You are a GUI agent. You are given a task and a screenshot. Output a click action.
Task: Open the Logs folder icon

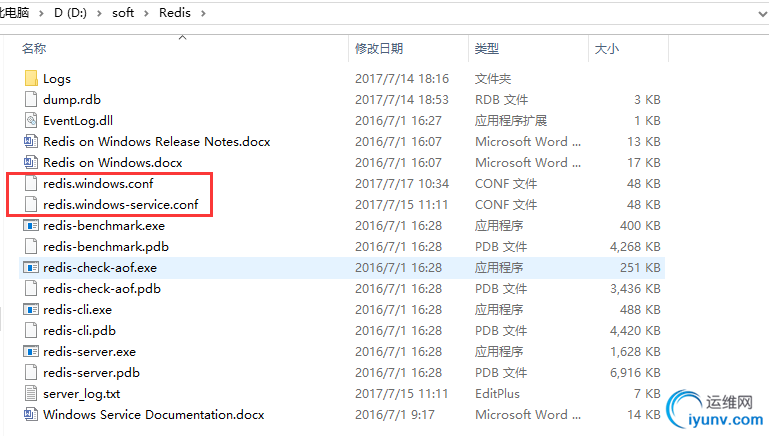tap(31, 78)
